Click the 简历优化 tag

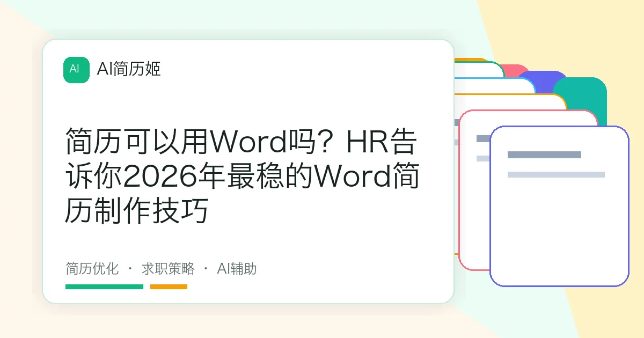tap(92, 268)
